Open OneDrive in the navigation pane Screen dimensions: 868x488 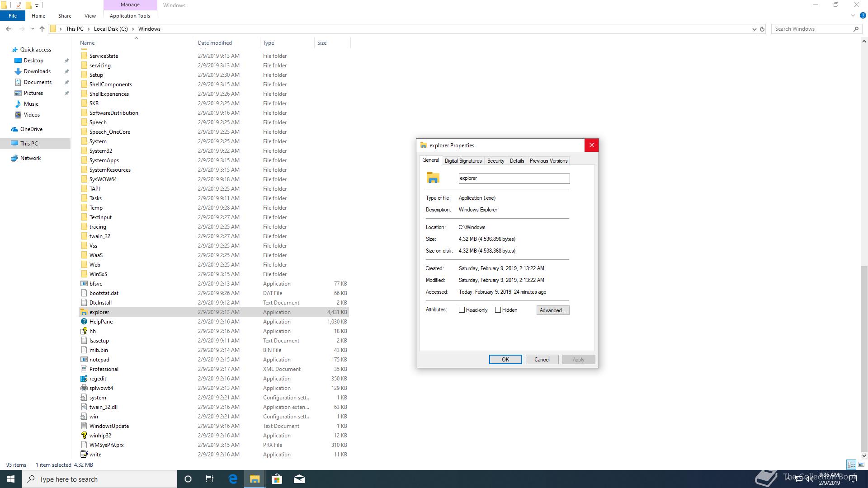31,129
